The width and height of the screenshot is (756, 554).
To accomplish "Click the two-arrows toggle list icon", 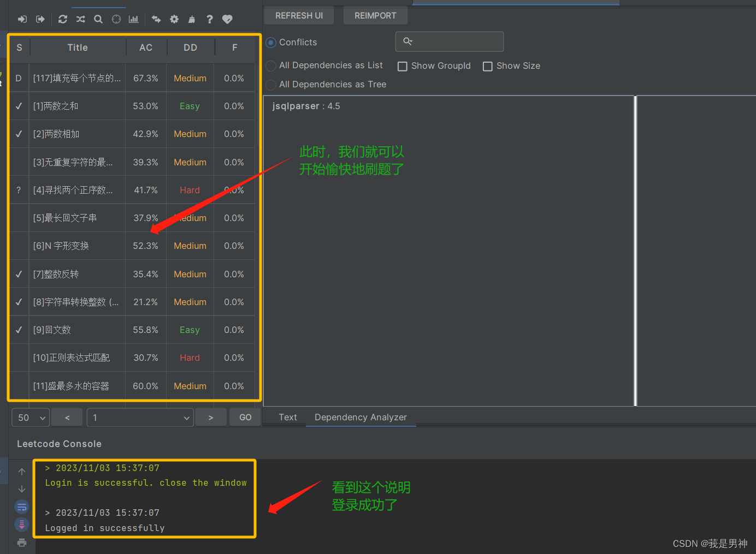I will 156,19.
